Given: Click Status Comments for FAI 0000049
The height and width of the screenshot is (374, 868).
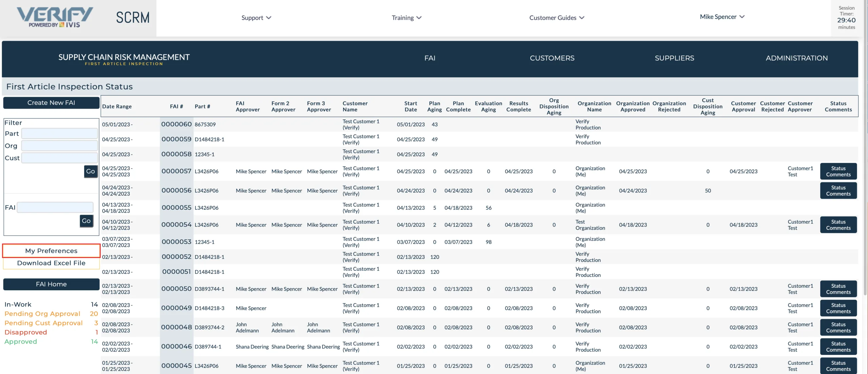Looking at the screenshot, I should [838, 308].
